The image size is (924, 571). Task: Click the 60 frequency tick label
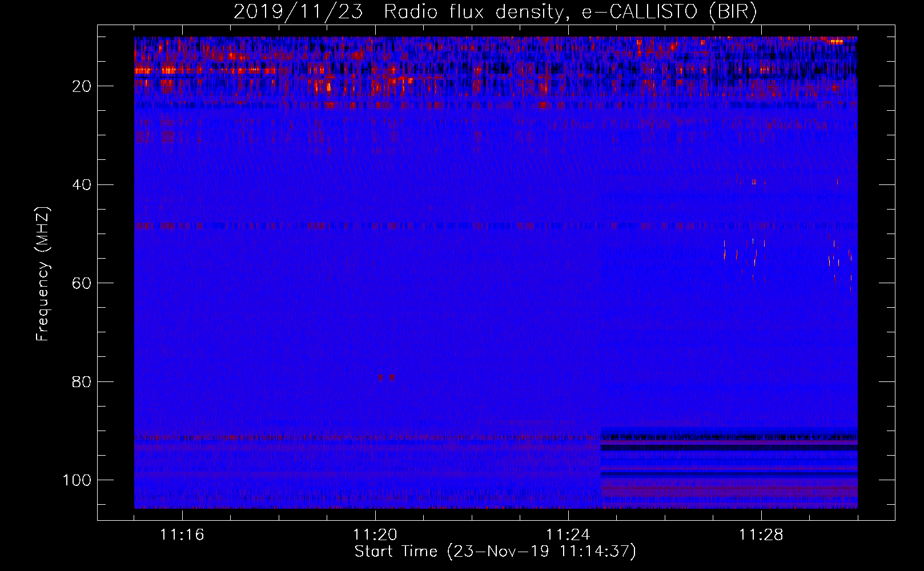(x=82, y=283)
